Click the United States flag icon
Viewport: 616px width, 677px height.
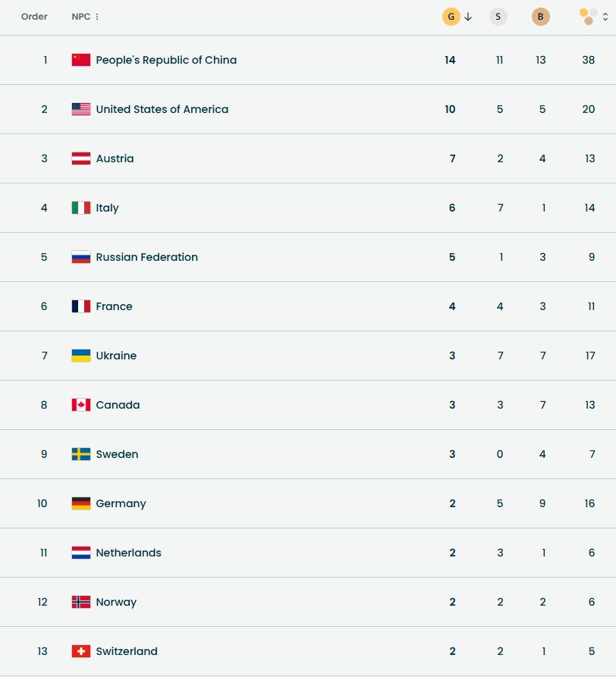coord(81,109)
